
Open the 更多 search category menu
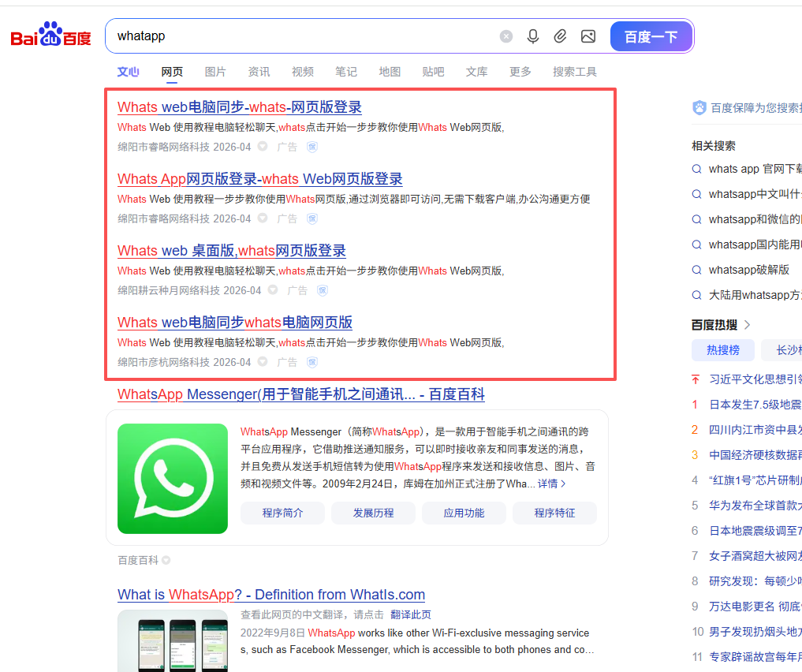(x=520, y=72)
